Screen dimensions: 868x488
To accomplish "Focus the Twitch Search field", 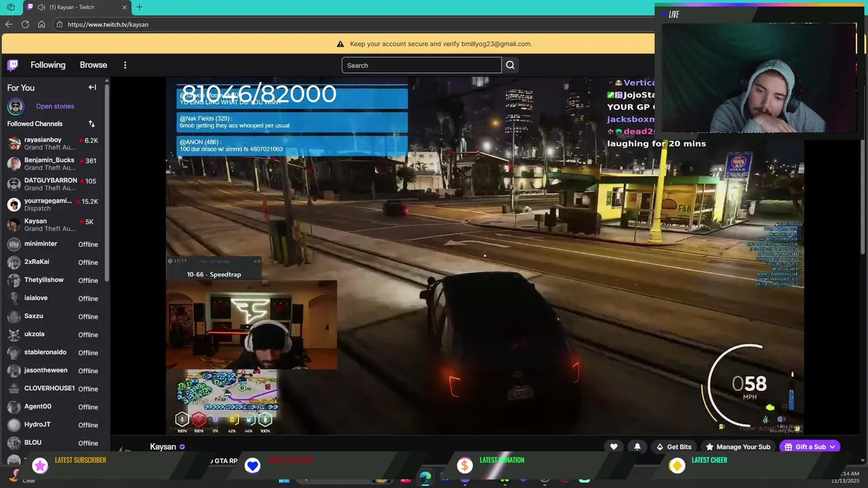I will tap(421, 65).
